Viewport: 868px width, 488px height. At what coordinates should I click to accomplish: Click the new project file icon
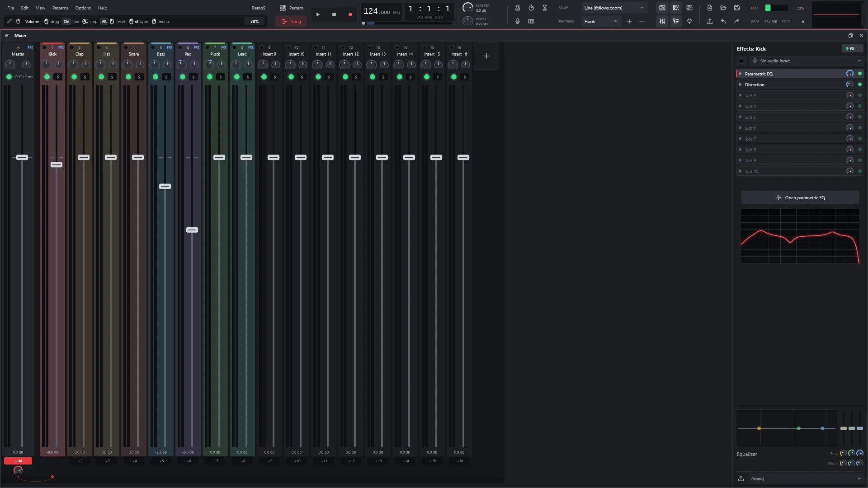(x=710, y=8)
